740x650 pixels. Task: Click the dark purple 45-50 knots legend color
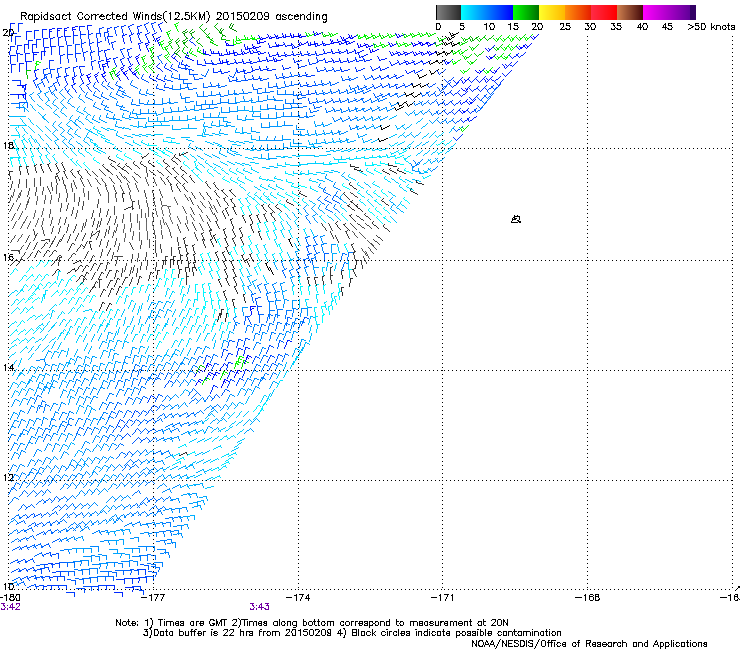click(682, 12)
